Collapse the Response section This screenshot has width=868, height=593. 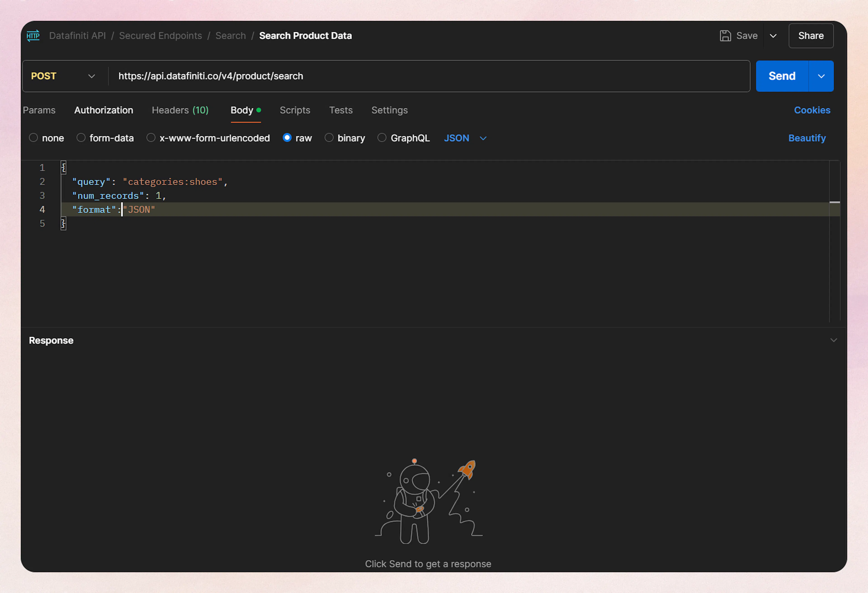coord(834,340)
